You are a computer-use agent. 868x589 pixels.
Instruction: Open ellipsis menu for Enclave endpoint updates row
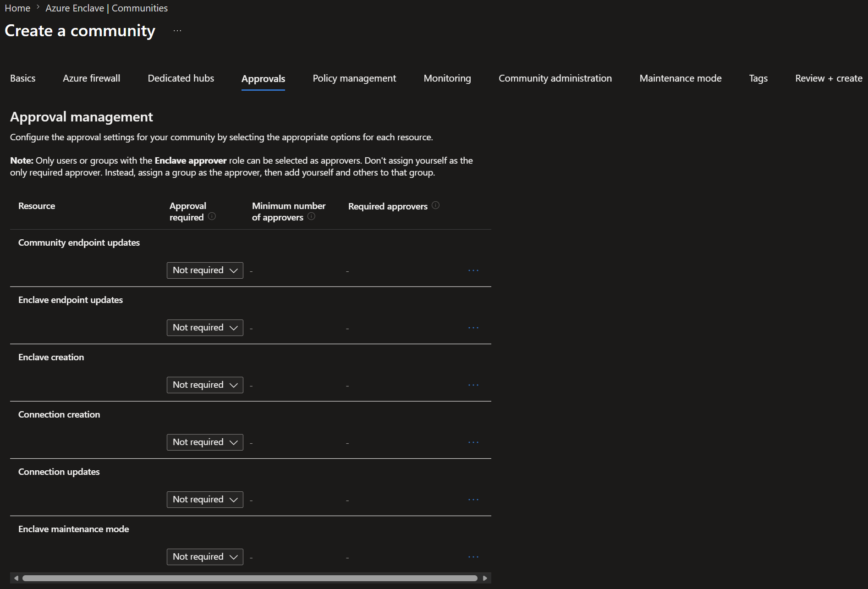click(x=473, y=328)
